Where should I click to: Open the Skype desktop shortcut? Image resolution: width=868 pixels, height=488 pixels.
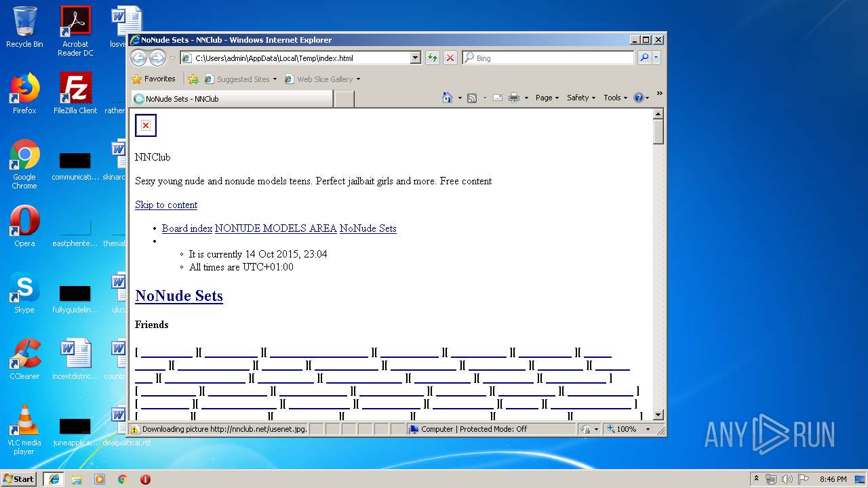[24, 293]
